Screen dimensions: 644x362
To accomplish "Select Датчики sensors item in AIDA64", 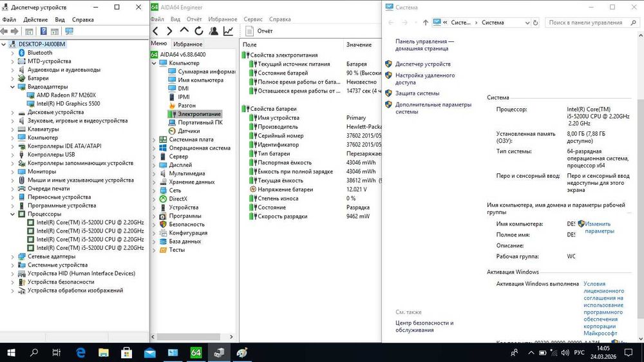I will 189,131.
